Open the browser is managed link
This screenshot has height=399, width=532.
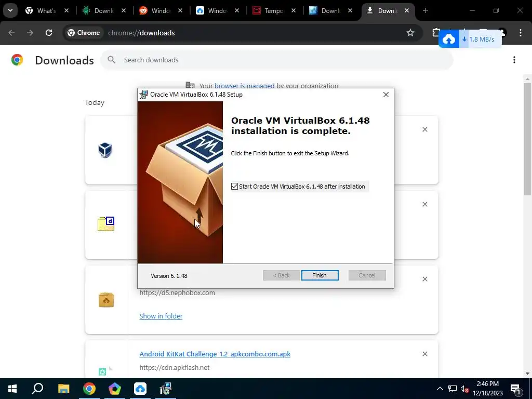(x=244, y=86)
